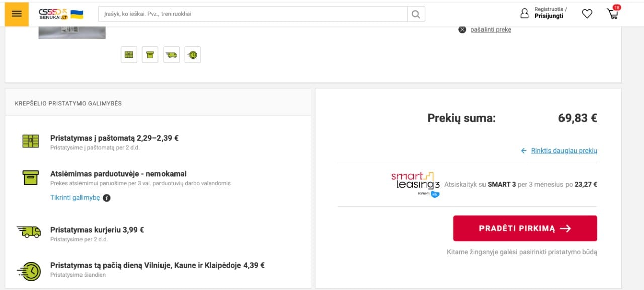Click large same-day delivery clock icon
The image size is (644, 290).
point(29,271)
